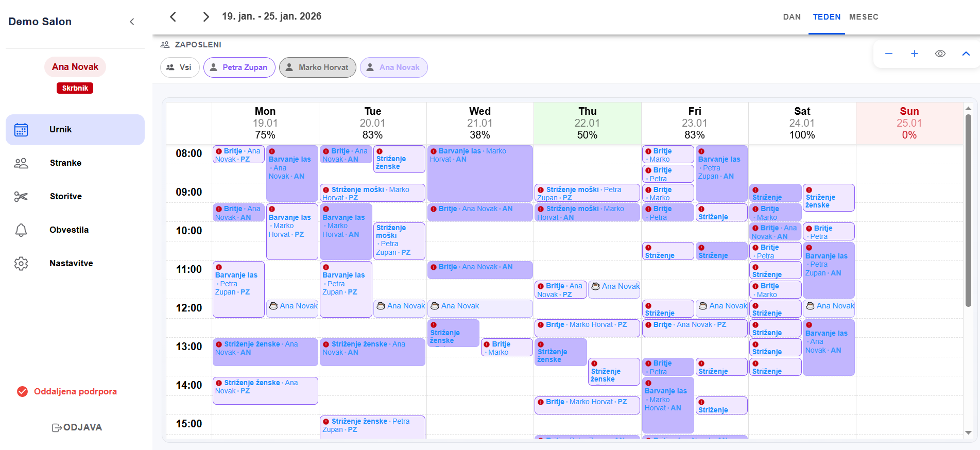This screenshot has width=980, height=450.
Task: Toggle Petra Zupan employee filter
Action: pyautogui.click(x=239, y=67)
